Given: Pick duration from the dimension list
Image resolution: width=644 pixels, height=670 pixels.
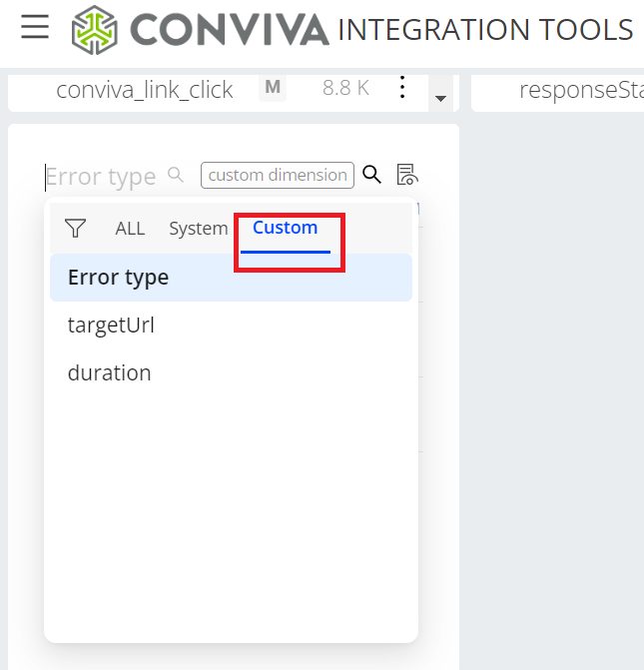Looking at the screenshot, I should coord(110,373).
